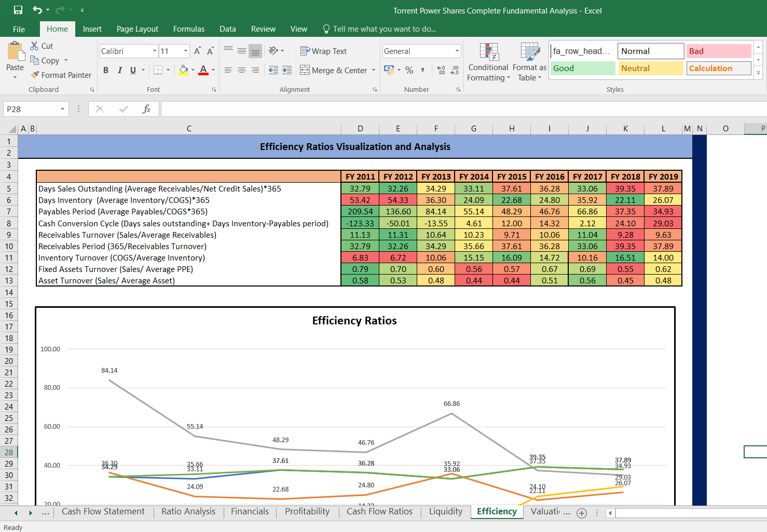Open the Formulas ribbon tab
Image resolution: width=767 pixels, height=532 pixels.
(189, 29)
